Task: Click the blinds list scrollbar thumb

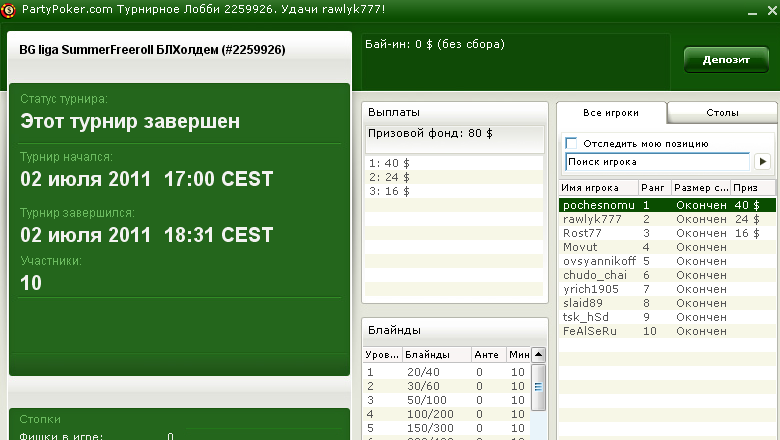Action: click(538, 387)
